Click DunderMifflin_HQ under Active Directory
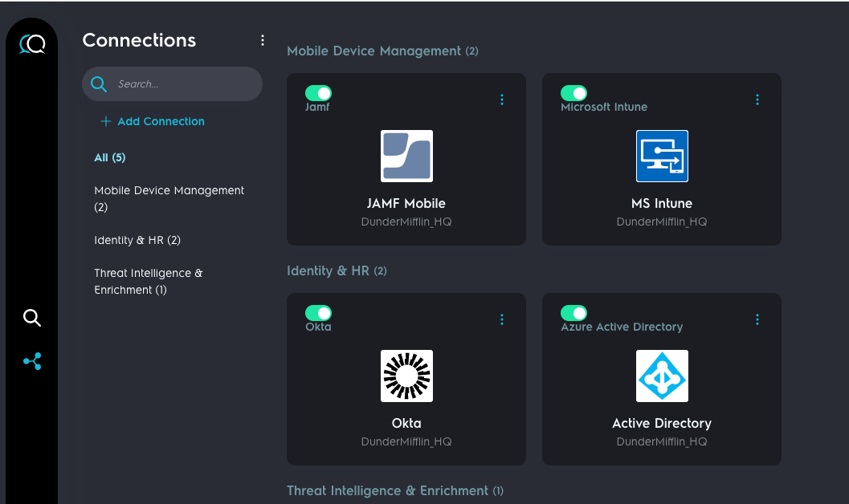 click(x=662, y=441)
